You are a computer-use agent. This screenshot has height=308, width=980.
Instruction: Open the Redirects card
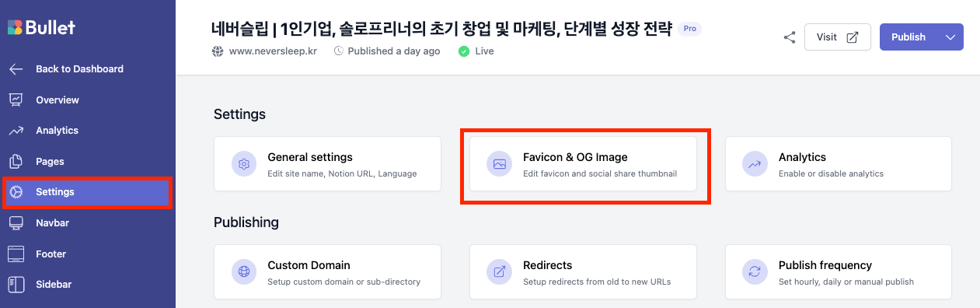[x=583, y=272]
